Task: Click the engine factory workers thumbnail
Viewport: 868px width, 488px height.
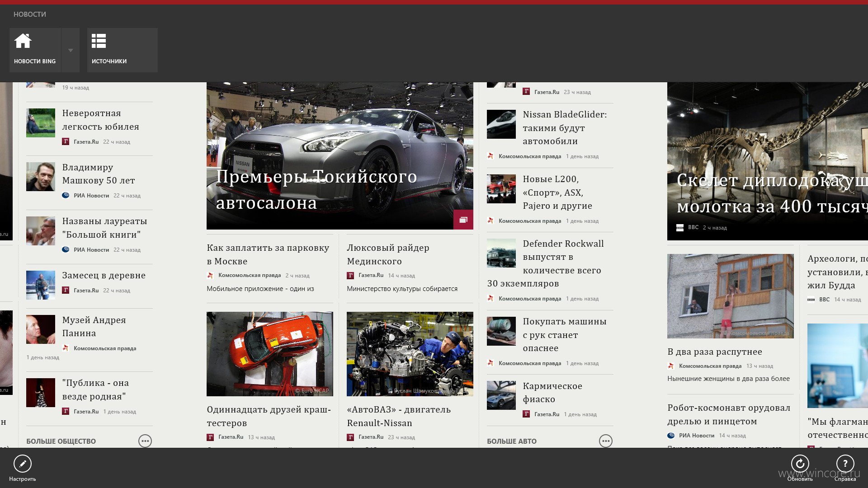Action: tap(410, 354)
